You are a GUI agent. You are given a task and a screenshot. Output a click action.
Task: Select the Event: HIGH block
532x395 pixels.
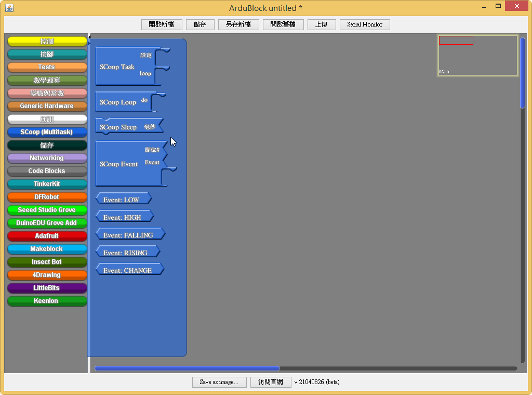point(125,217)
